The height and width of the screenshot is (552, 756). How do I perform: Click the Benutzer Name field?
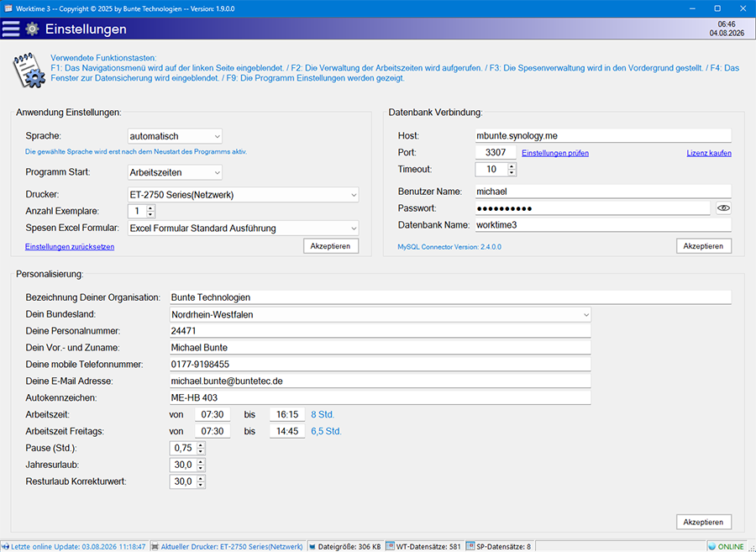(603, 192)
